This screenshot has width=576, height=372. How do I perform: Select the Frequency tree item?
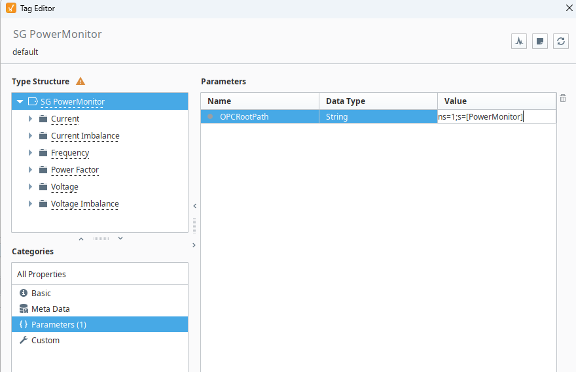pos(70,153)
